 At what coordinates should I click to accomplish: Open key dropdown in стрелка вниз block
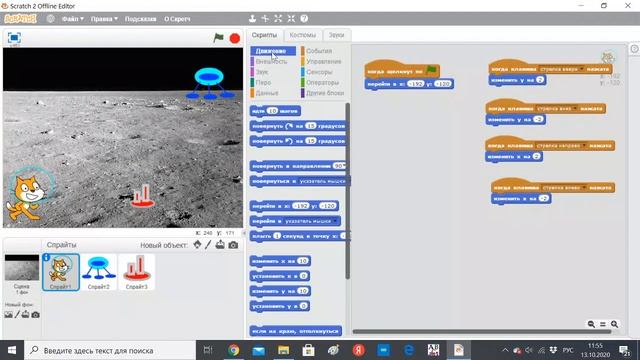pos(575,109)
